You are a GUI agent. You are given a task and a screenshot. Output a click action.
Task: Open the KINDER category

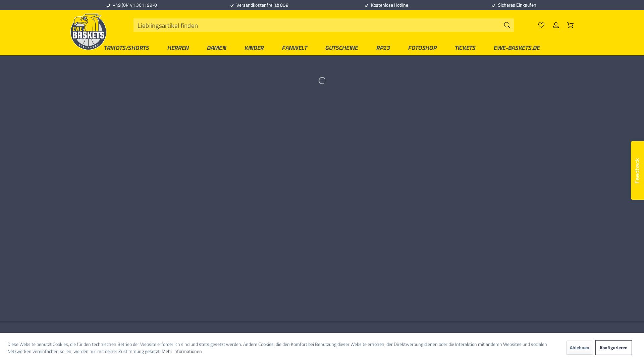point(254,48)
